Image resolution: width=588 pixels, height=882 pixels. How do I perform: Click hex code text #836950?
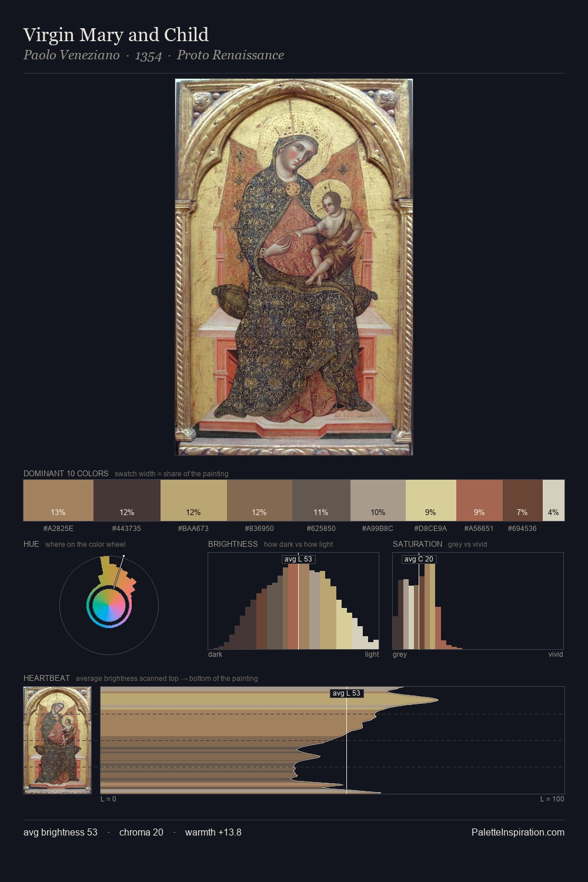coord(259,529)
